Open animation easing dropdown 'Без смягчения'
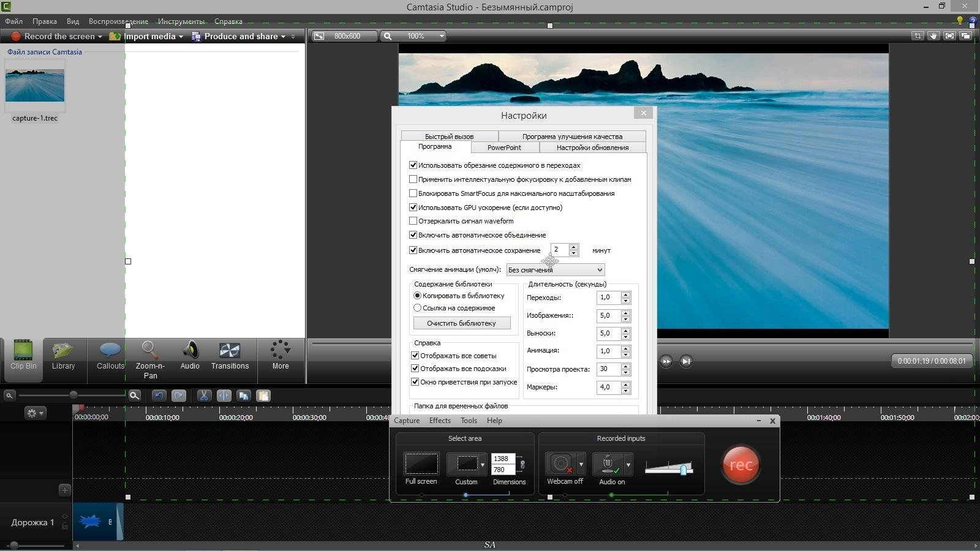The height and width of the screenshot is (551, 980). pos(556,270)
